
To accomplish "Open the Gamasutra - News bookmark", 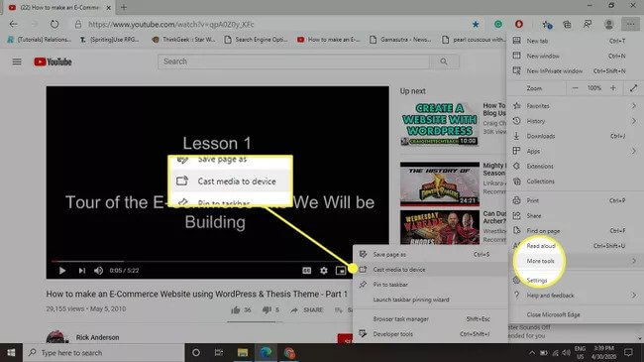I will [400, 40].
